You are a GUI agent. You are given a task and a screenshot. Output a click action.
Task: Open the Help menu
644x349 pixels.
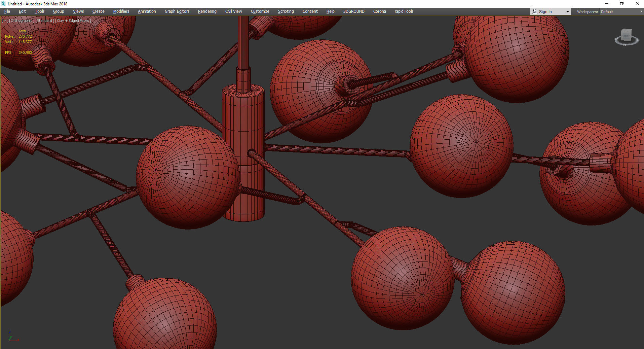tap(330, 11)
